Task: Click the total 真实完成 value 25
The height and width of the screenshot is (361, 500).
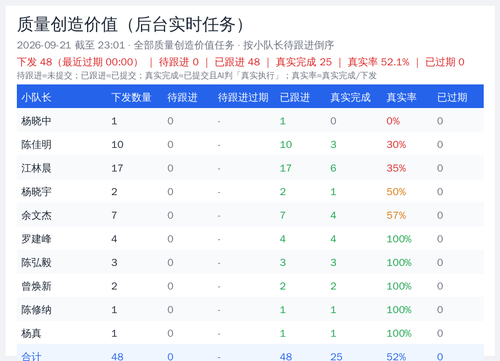Action: coord(336,357)
